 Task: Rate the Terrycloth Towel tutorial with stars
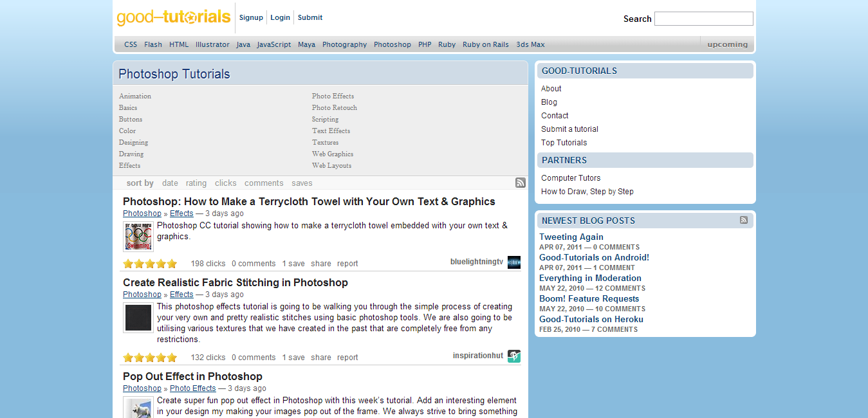point(150,264)
